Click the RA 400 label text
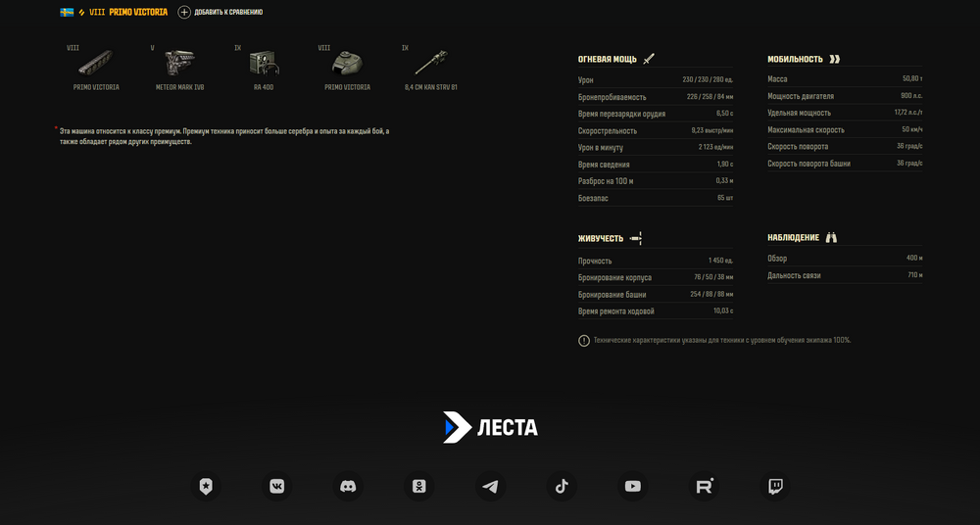The width and height of the screenshot is (980, 525). tap(263, 87)
